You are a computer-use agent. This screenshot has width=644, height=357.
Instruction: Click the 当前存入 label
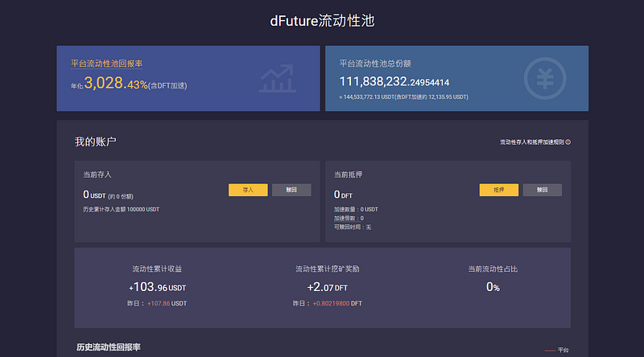pos(97,174)
